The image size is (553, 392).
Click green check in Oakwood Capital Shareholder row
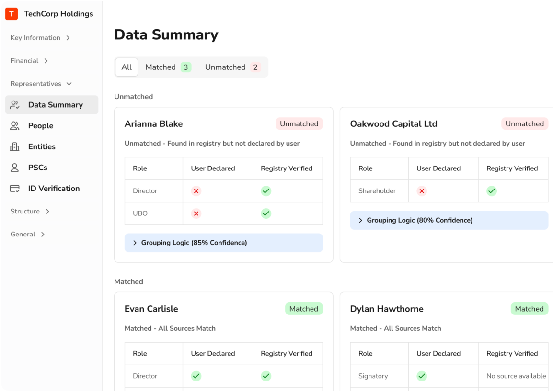pyautogui.click(x=491, y=191)
